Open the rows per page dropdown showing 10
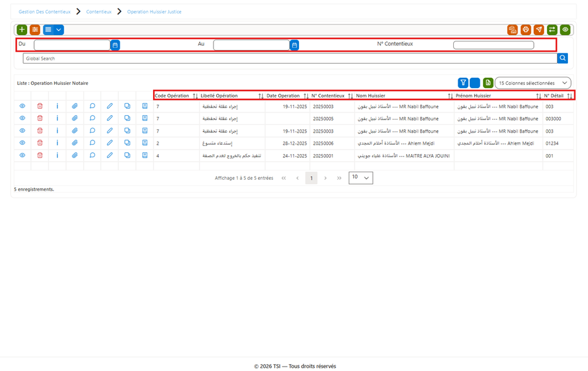 pos(361,177)
